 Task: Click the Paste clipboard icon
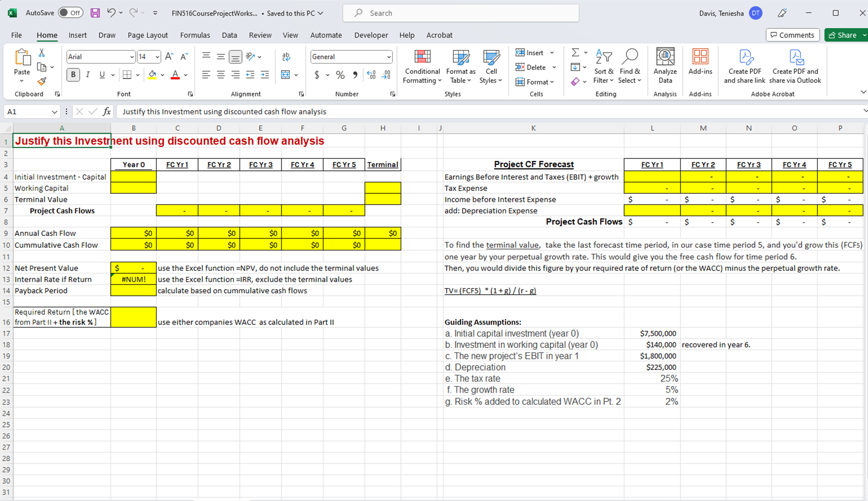[22, 58]
